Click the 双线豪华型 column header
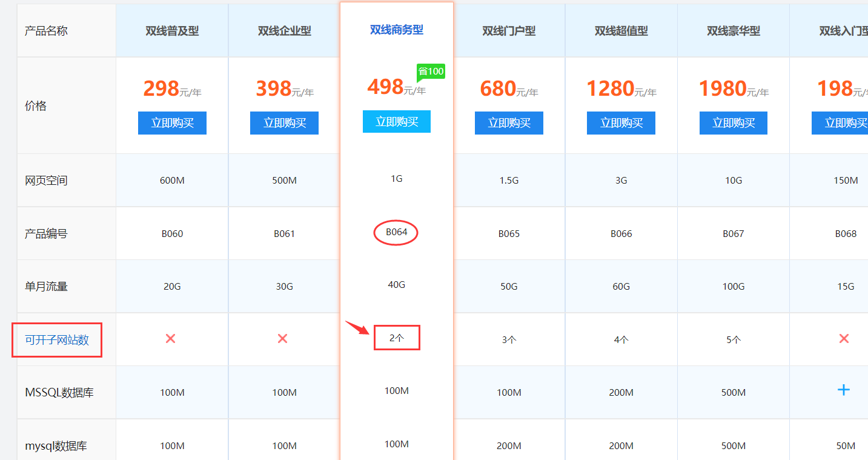 click(x=733, y=31)
